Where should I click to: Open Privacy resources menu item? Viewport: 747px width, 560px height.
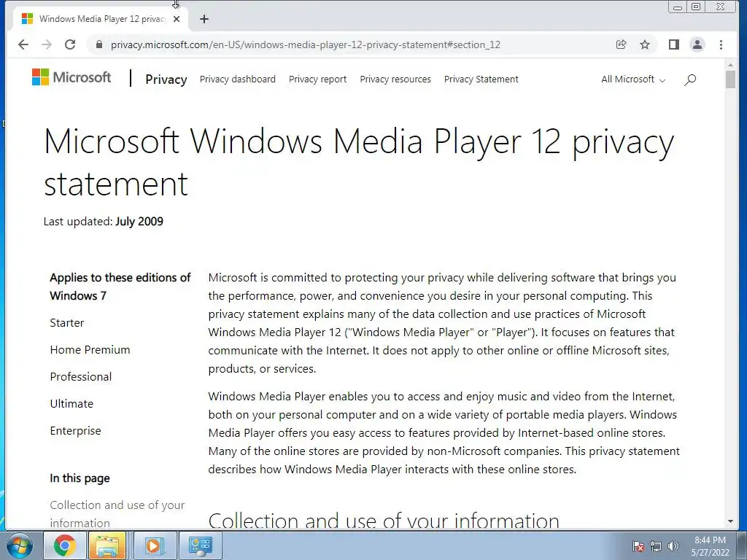[x=395, y=79]
